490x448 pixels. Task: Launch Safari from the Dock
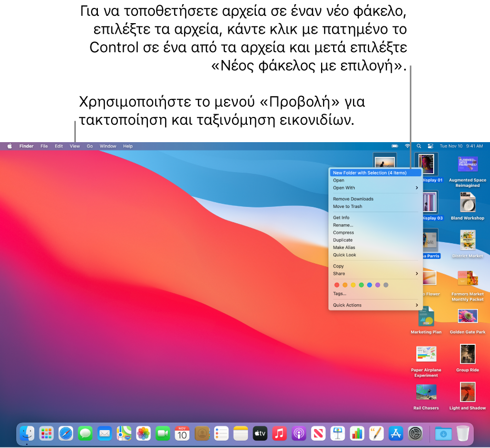point(66,434)
